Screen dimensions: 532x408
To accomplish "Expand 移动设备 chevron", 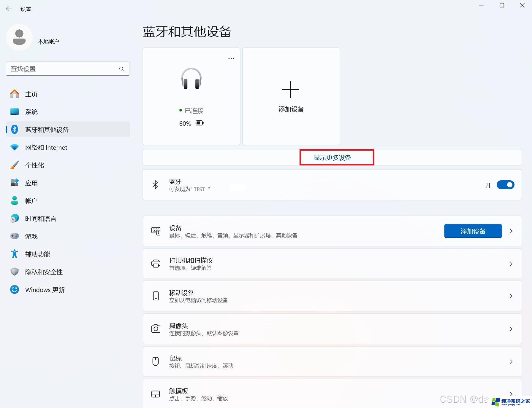I will (511, 296).
